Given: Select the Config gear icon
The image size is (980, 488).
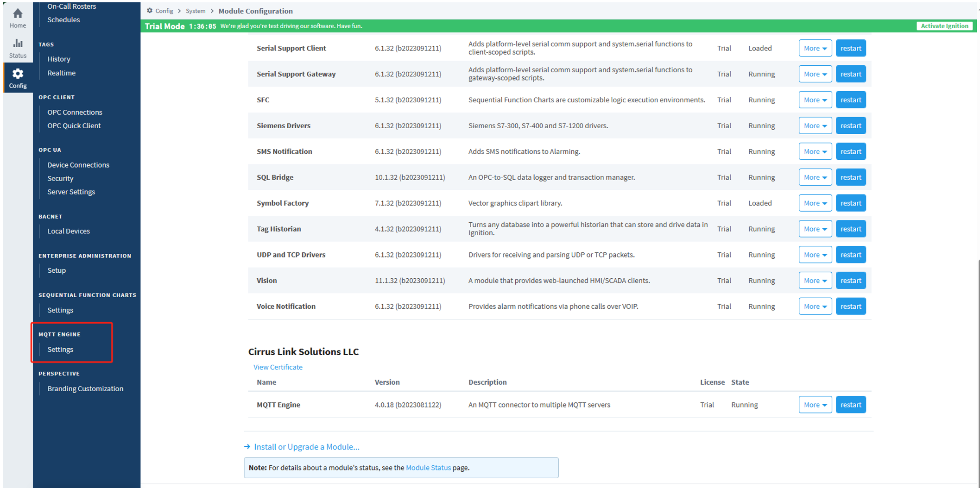Looking at the screenshot, I should click(x=18, y=74).
